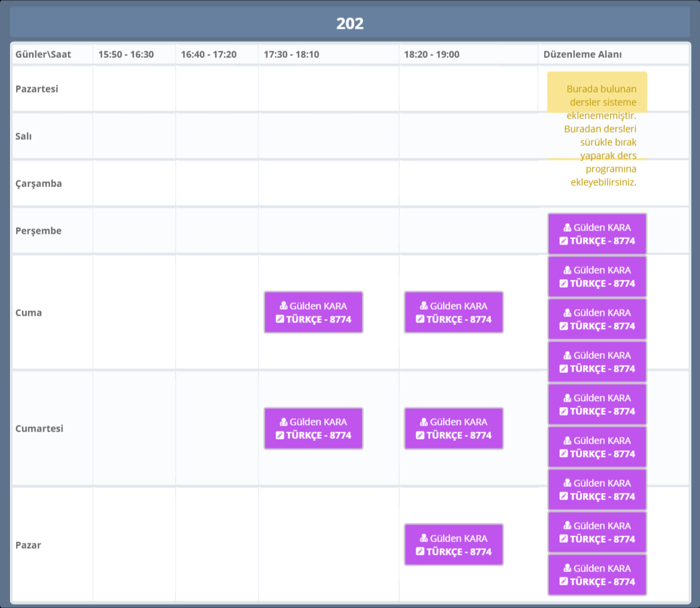This screenshot has width=700, height=608.
Task: Select the Cumartesi 18:20 - 19:00 TÜRKÇE lesson
Action: click(454, 428)
